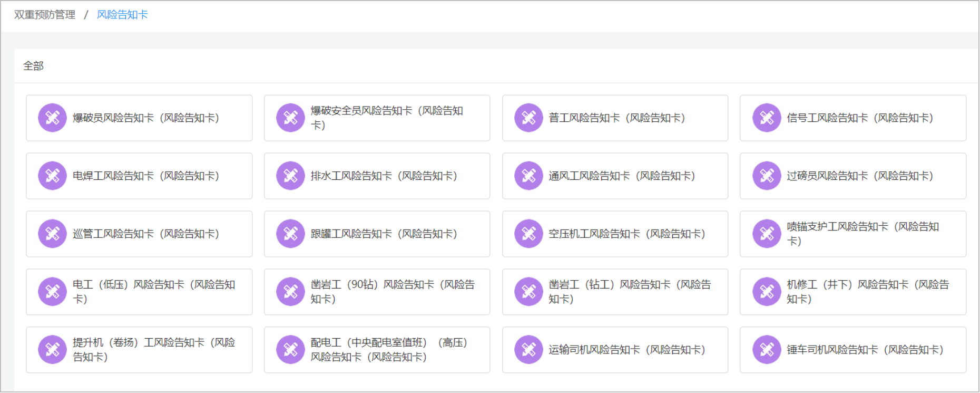Image resolution: width=980 pixels, height=393 pixels.
Task: Click the purple icon for 普工风险告知卡
Action: coord(528,118)
